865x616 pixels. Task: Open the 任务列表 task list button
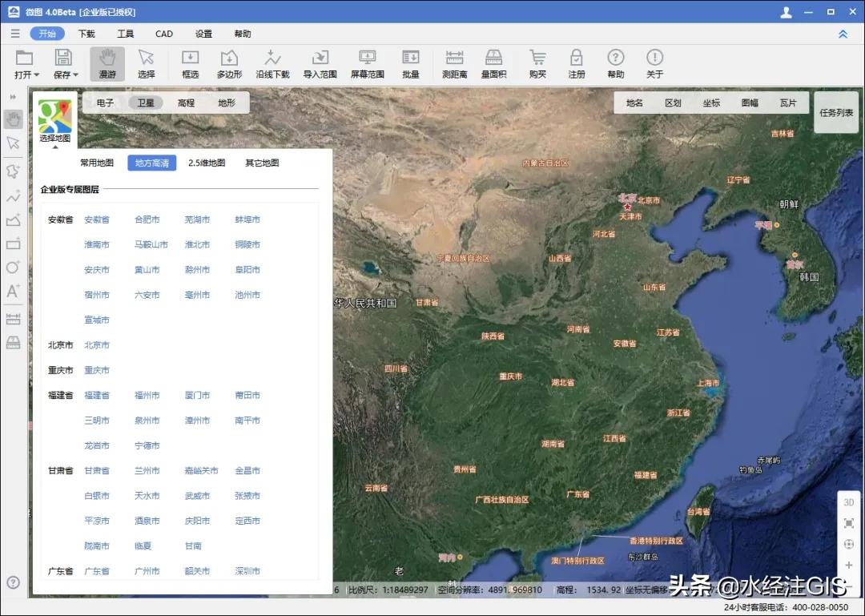tap(836, 113)
